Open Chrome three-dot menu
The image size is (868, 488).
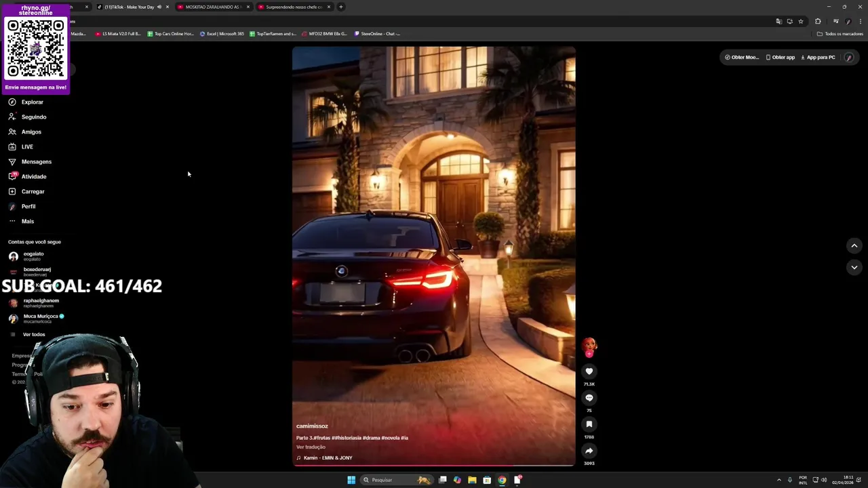861,21
